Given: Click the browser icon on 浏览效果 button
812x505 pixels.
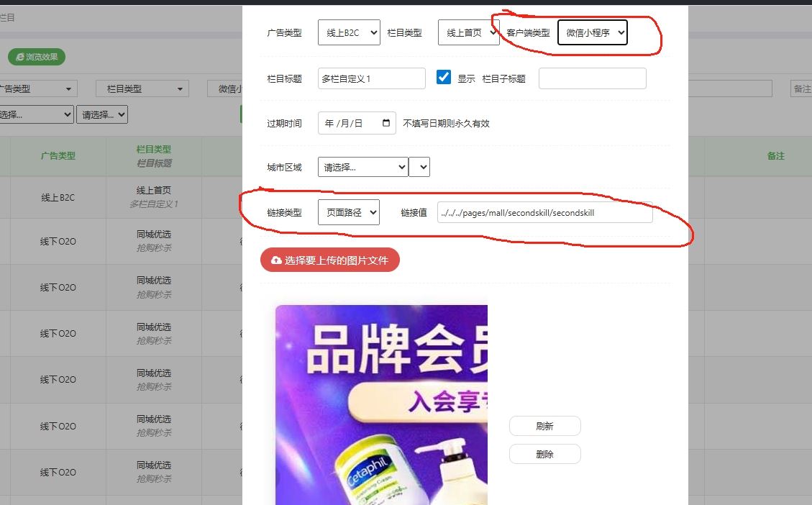Looking at the screenshot, I should click(x=19, y=57).
